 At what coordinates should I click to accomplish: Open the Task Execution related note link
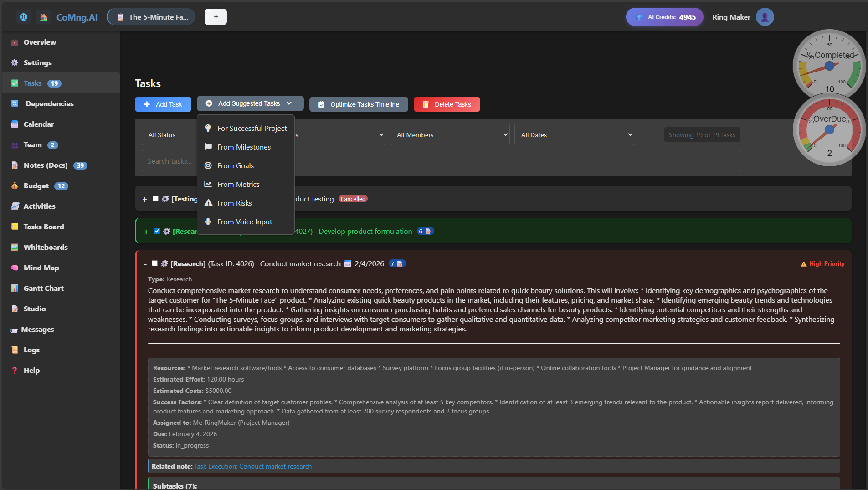[x=253, y=466]
